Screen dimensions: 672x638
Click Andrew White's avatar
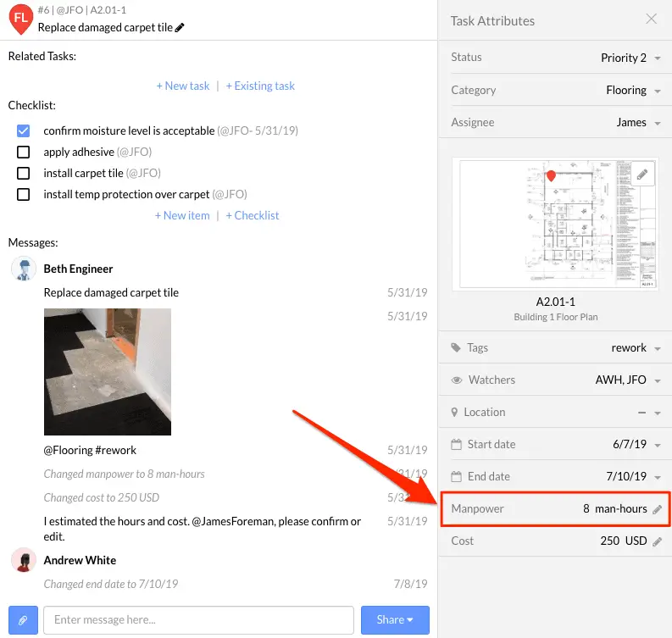click(24, 559)
